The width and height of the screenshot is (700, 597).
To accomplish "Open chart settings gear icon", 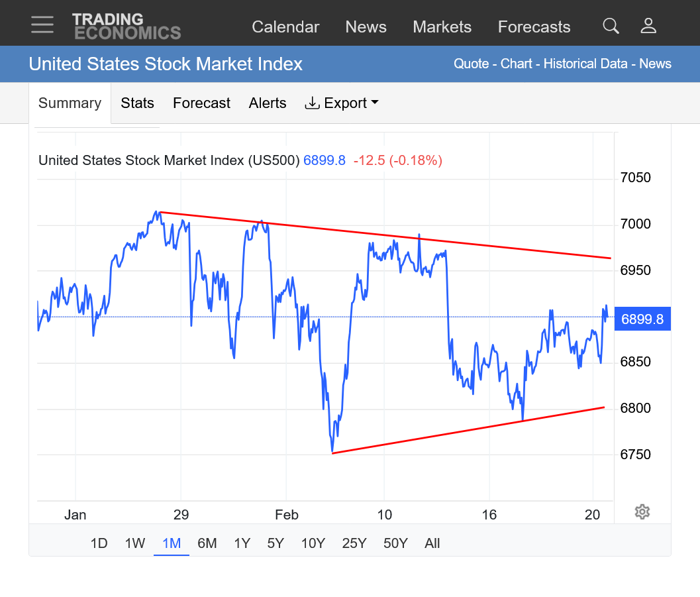I will 642,512.
